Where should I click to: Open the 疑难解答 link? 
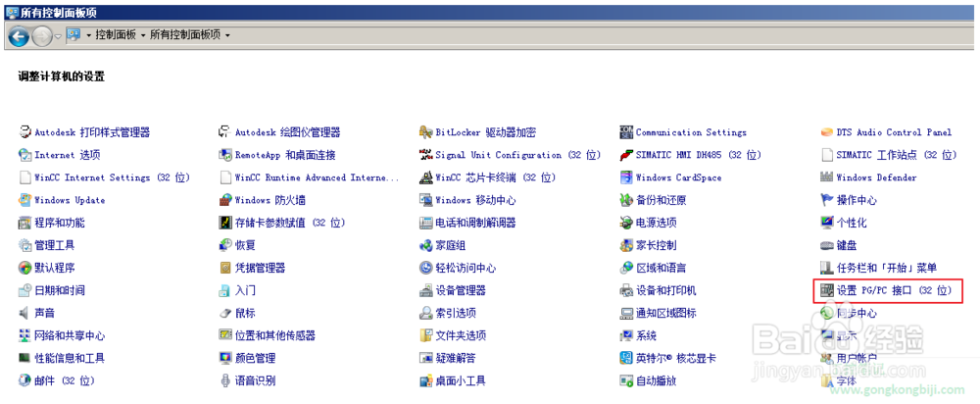(x=456, y=358)
